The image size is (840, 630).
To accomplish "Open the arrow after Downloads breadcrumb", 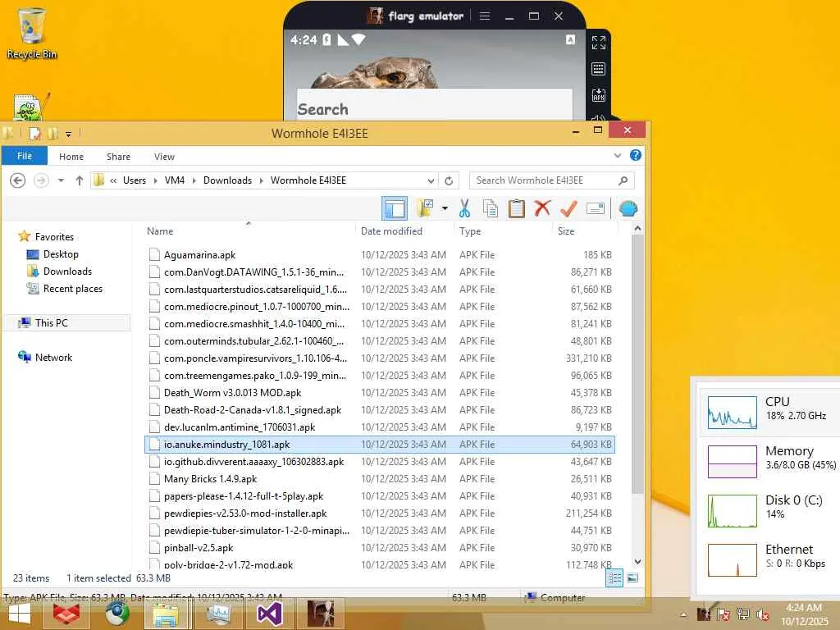I will 262,180.
